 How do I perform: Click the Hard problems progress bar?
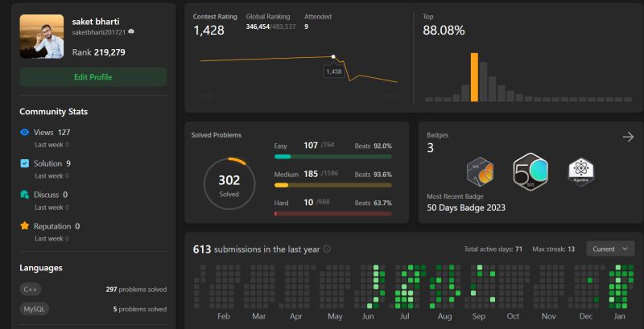[x=332, y=214]
